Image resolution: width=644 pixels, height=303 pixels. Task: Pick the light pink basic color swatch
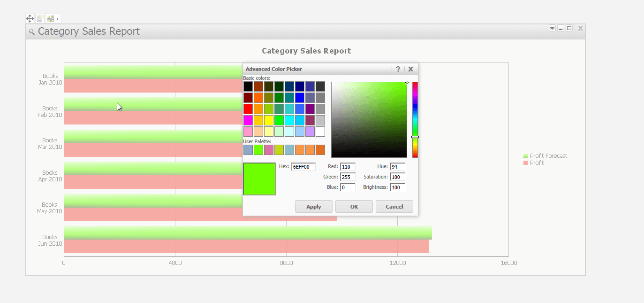248,132
